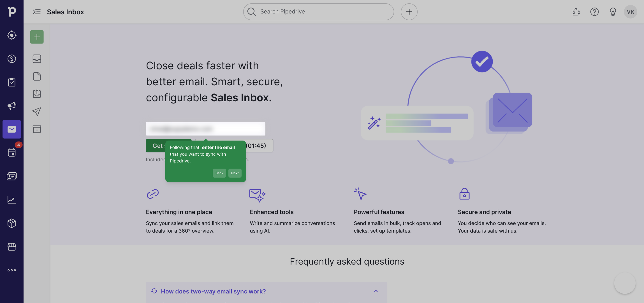Open the Inbox tray icon
644x303 pixels.
pos(37,59)
